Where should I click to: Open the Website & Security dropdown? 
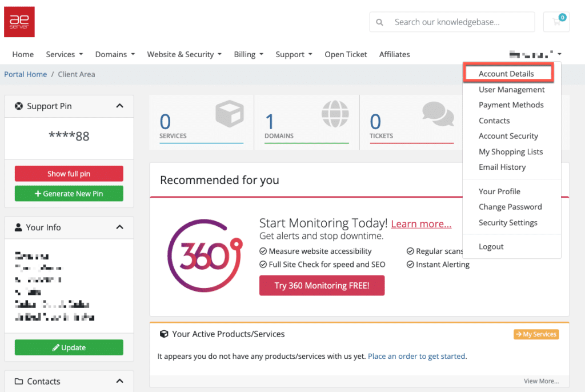(184, 54)
